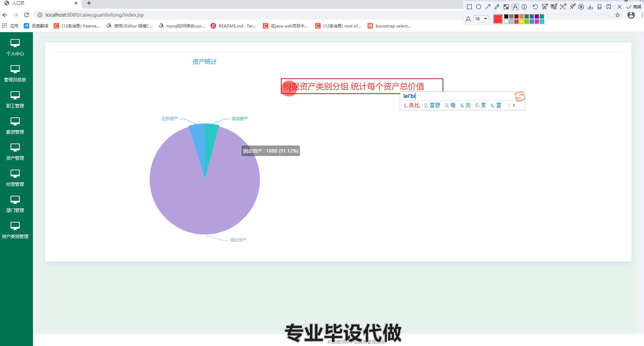Select IME candidate 4 类

465,105
